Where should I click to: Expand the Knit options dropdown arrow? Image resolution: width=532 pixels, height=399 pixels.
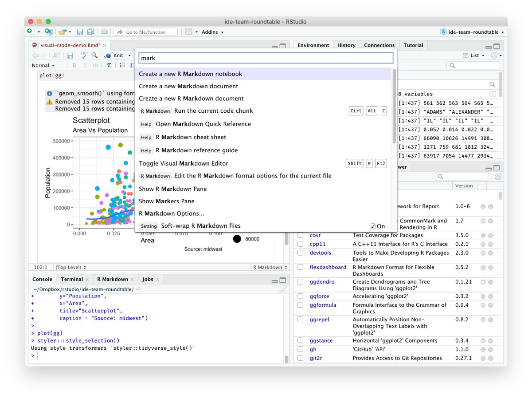(x=129, y=55)
